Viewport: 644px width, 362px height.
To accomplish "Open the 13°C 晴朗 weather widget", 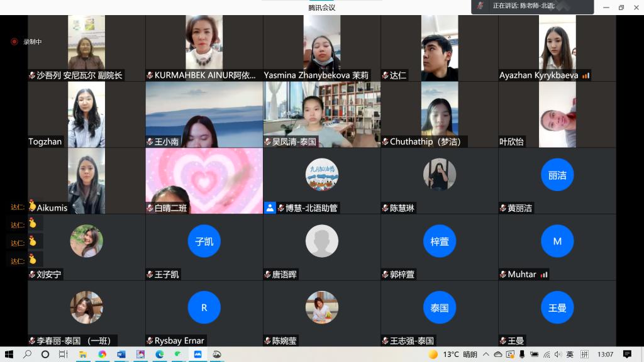I will pos(453,354).
